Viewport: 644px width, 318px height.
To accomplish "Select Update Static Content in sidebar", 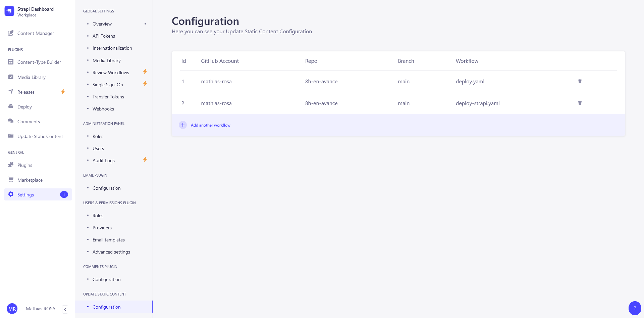I will click(40, 136).
